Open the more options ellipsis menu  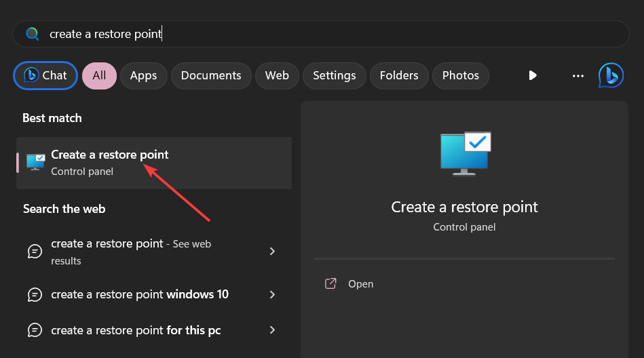[578, 76]
